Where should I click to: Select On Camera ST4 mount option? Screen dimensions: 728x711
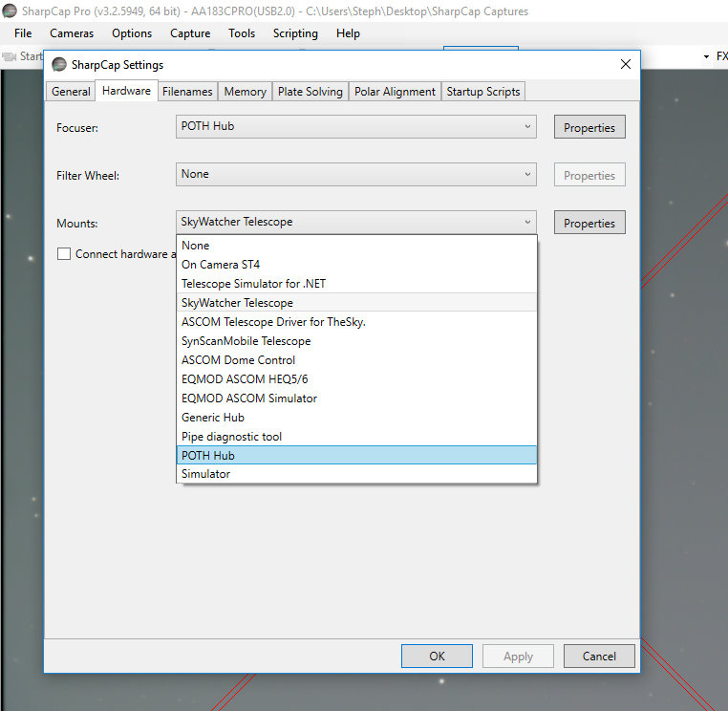356,265
